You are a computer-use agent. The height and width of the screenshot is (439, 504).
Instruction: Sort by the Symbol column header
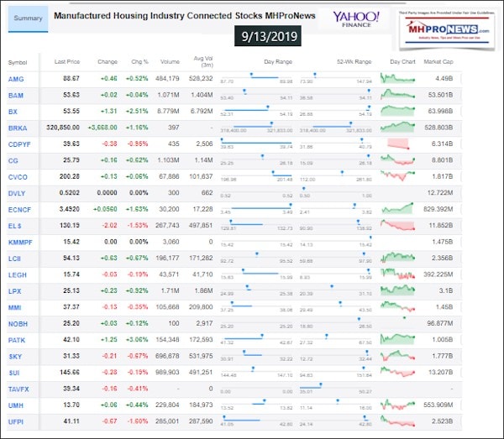click(18, 63)
